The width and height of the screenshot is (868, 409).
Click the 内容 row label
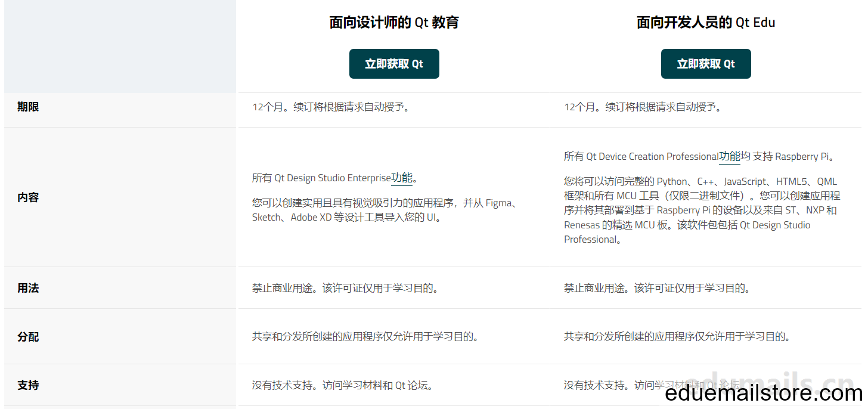pos(28,197)
